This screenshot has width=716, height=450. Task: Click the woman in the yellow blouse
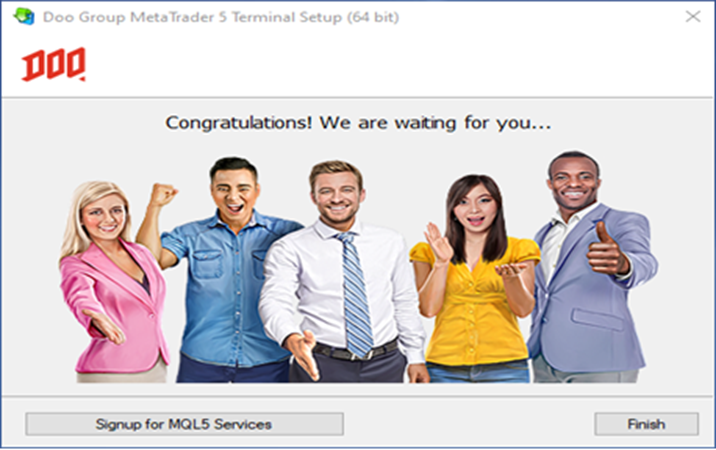(x=475, y=279)
